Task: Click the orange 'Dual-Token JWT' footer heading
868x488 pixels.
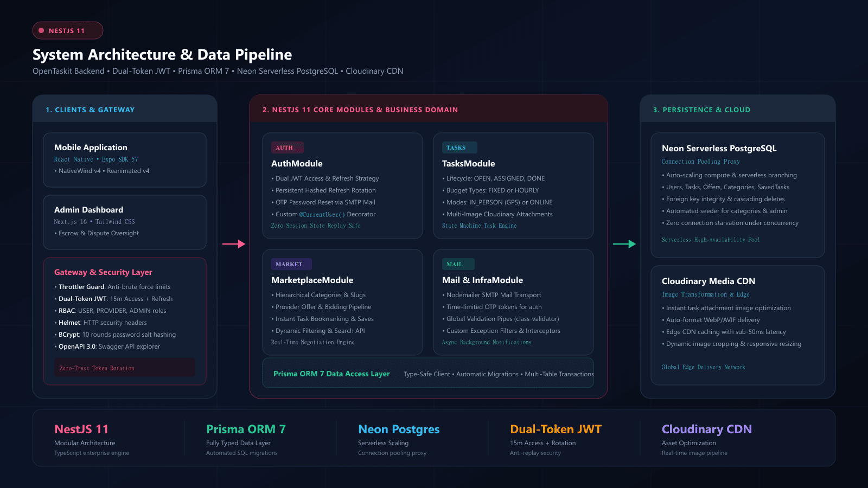Action: [556, 429]
